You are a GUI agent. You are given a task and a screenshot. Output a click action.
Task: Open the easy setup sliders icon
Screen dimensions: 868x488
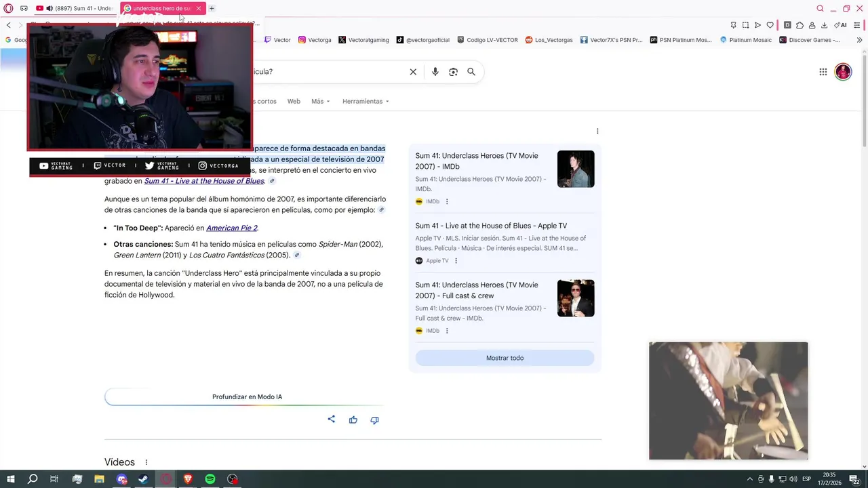(x=858, y=25)
